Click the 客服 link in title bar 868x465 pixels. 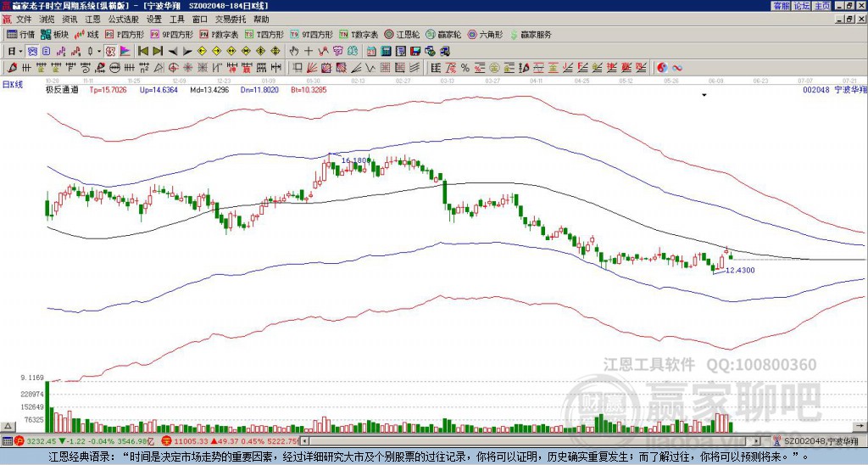[781, 6]
